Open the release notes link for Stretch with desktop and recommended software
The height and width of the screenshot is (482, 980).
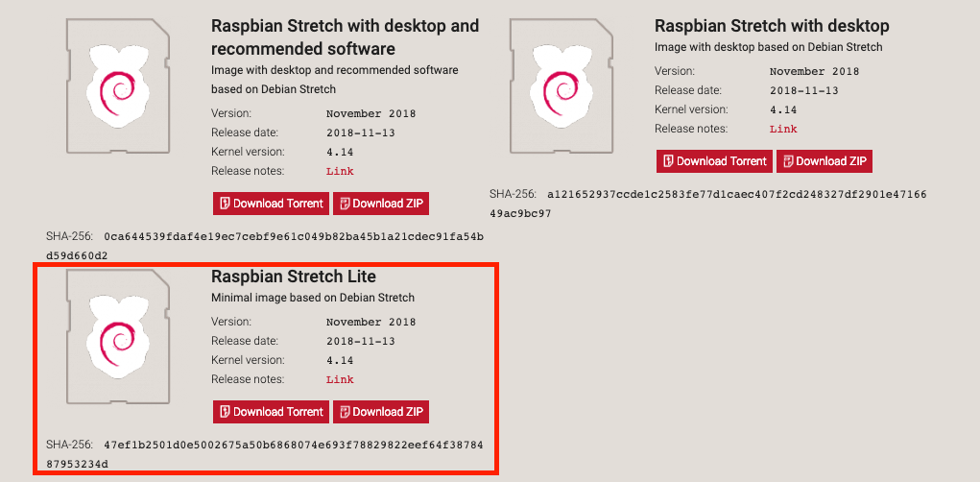(x=340, y=171)
